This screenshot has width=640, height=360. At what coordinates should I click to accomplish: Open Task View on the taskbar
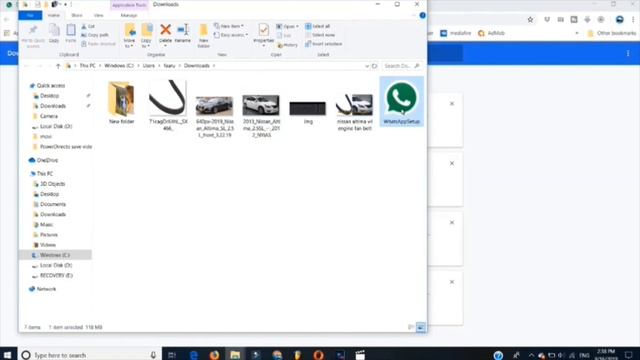[x=172, y=355]
